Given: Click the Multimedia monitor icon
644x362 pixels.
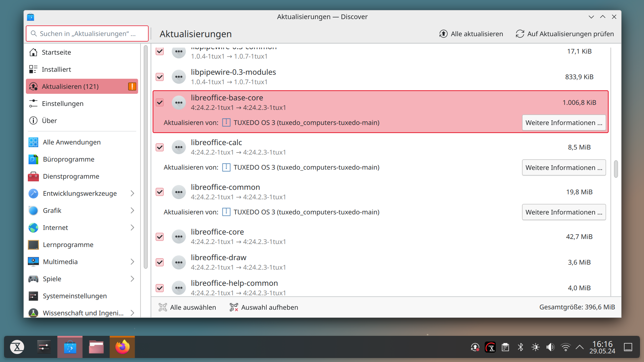Looking at the screenshot, I should 33,262.
